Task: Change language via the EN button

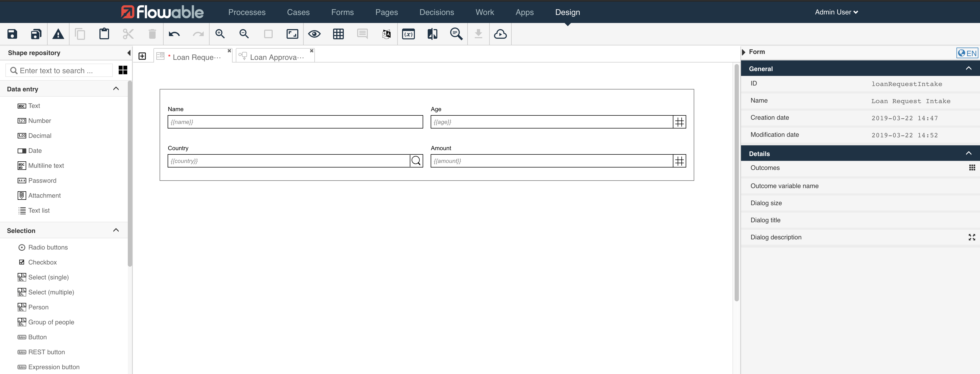Action: click(x=967, y=53)
